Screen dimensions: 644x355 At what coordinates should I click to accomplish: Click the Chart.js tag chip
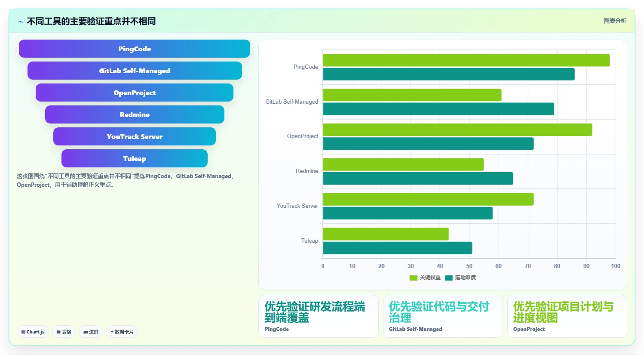pyautogui.click(x=33, y=332)
